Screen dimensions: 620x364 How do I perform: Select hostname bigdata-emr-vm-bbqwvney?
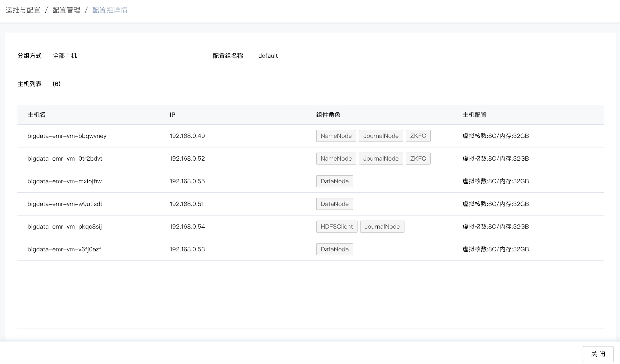tap(67, 136)
